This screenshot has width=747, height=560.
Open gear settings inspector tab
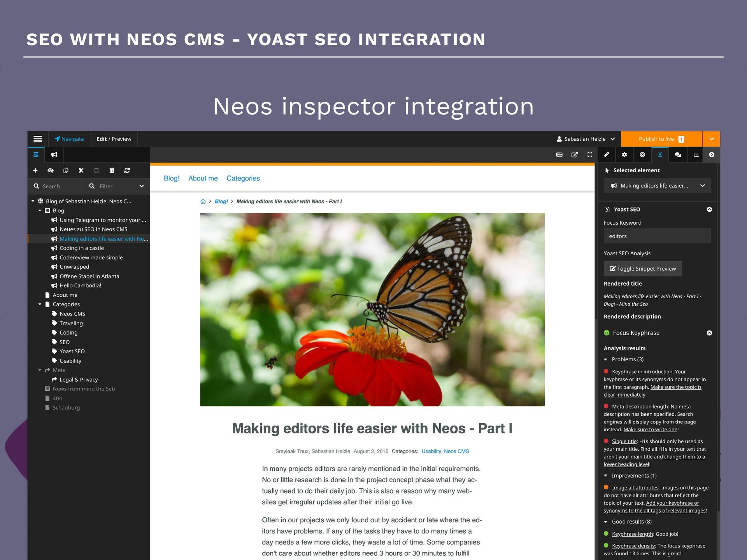[x=624, y=155]
